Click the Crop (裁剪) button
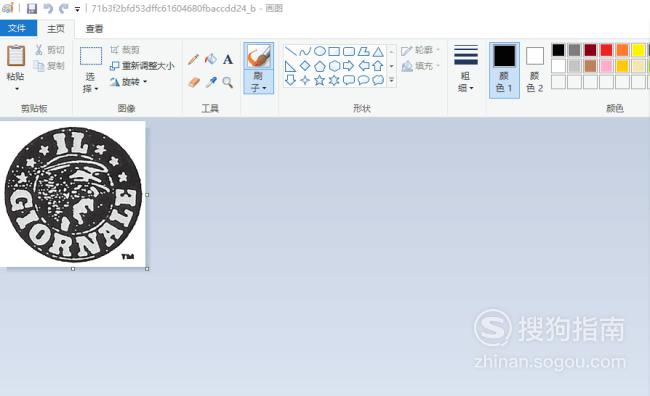Image resolution: width=650 pixels, height=396 pixels. tap(125, 50)
